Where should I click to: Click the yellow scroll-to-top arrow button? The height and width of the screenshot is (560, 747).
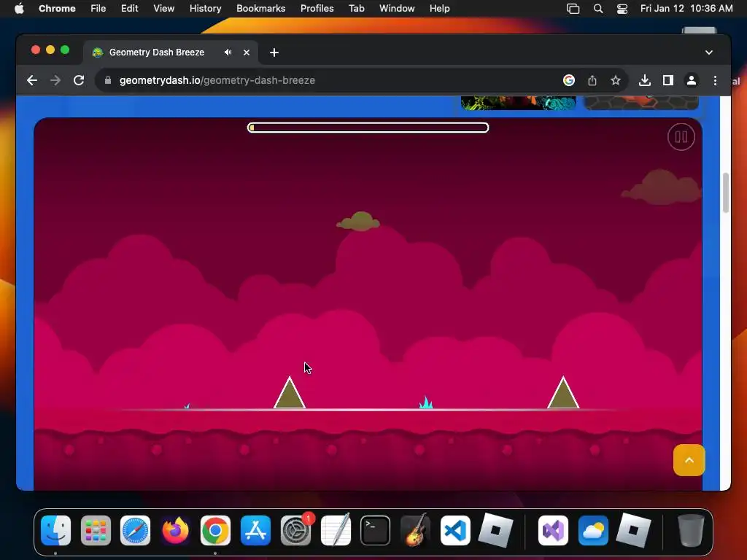click(x=689, y=460)
